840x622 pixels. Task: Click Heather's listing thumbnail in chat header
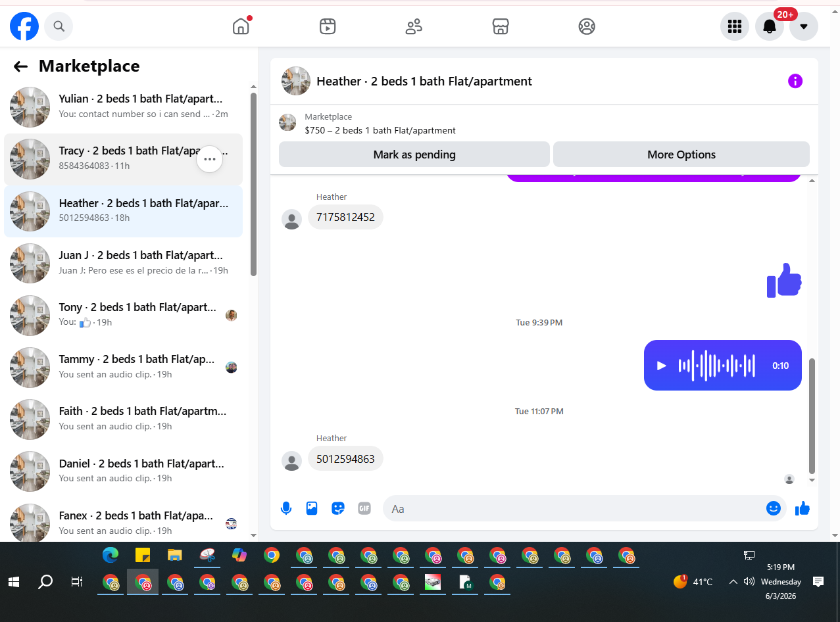pos(296,81)
